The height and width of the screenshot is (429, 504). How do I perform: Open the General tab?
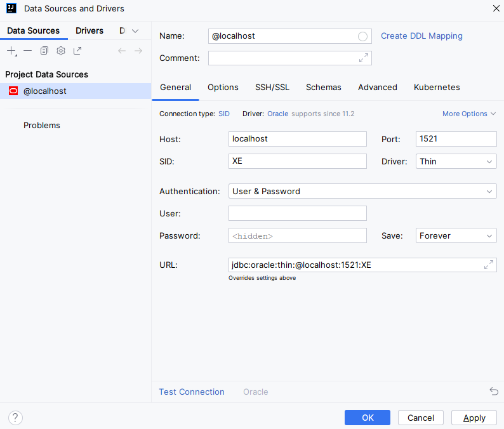[175, 88]
